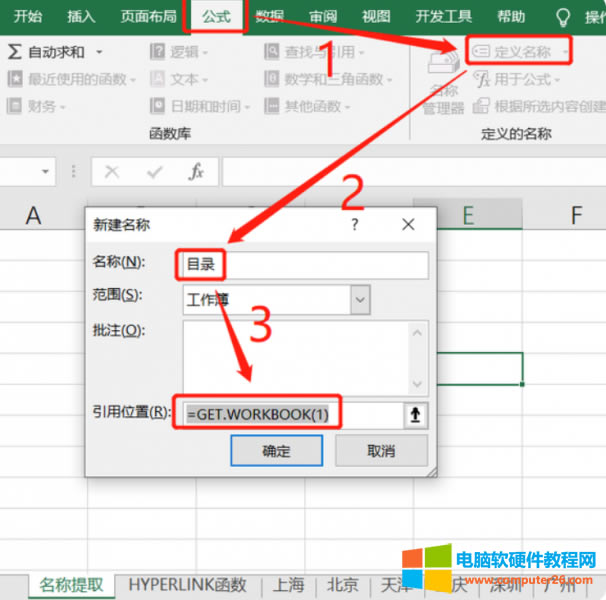Click the dialog help question mark
606x600 pixels.
point(354,224)
